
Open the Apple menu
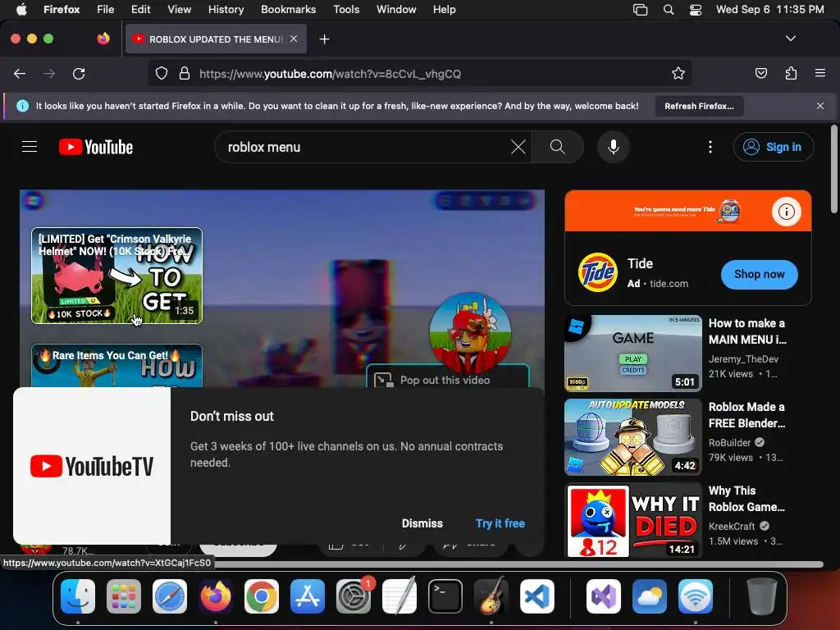(21, 9)
